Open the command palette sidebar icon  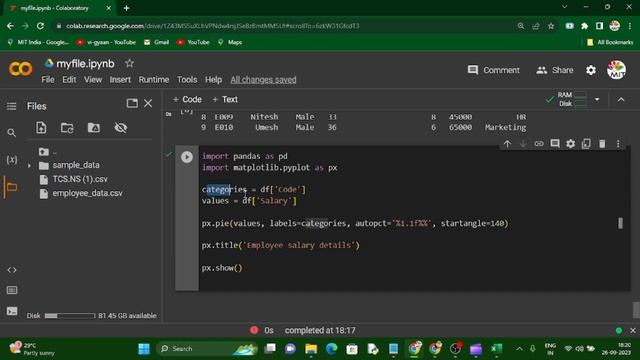[x=12, y=290]
